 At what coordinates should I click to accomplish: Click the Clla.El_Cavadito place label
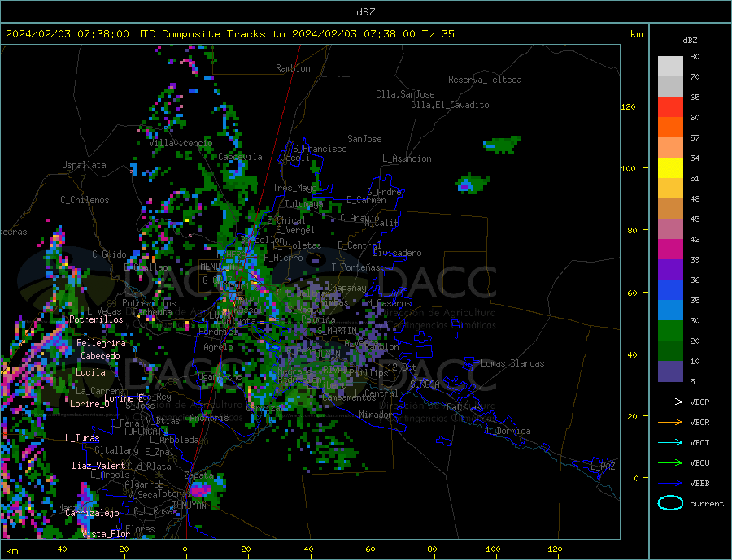[x=450, y=105]
